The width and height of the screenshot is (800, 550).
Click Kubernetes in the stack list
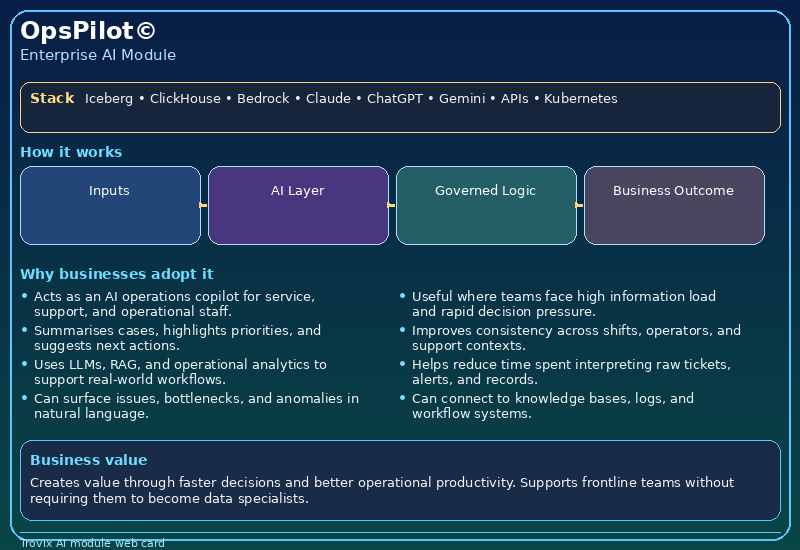pyautogui.click(x=580, y=99)
